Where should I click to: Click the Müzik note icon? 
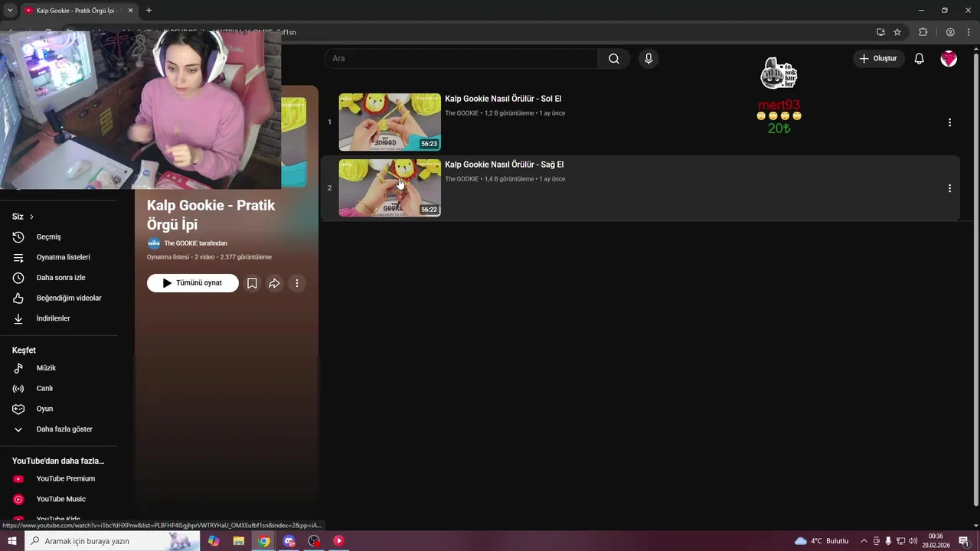point(18,368)
